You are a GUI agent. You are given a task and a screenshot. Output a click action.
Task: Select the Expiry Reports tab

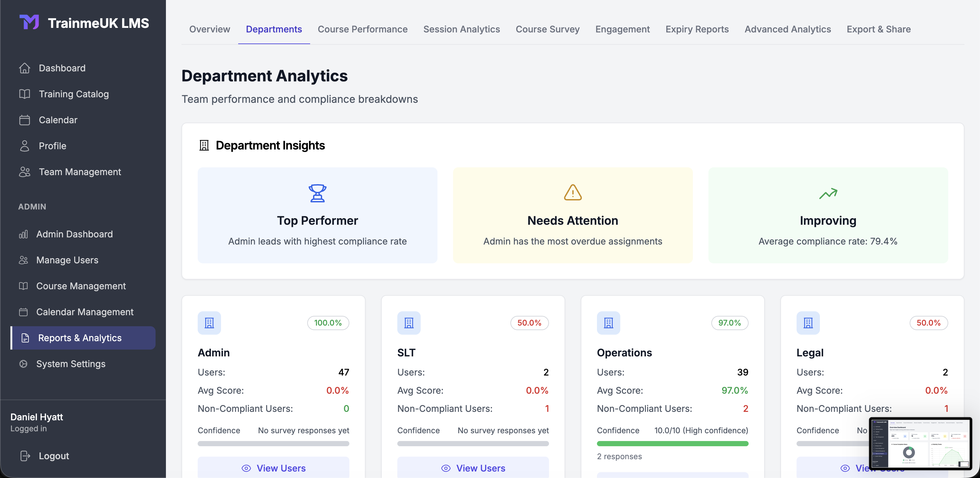[697, 29]
